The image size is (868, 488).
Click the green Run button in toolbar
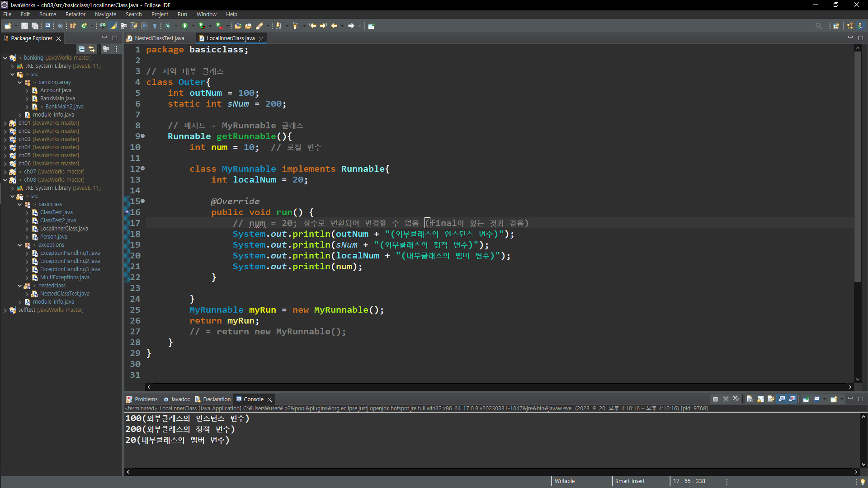pyautogui.click(x=185, y=26)
